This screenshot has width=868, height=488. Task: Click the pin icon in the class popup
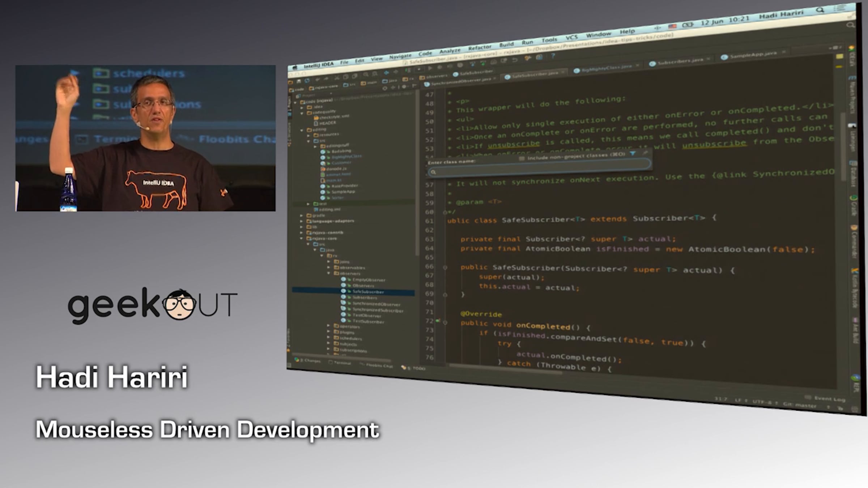click(x=645, y=153)
